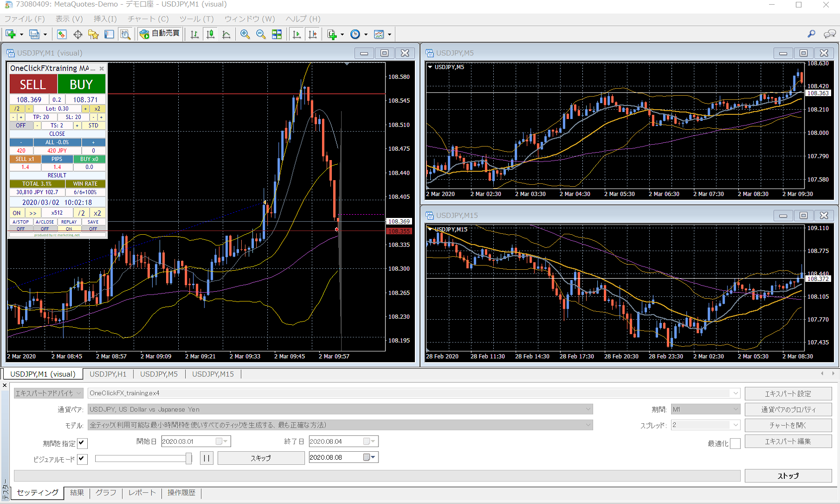Toggle the ビジュアルモード checkbox
The image size is (840, 504).
pyautogui.click(x=82, y=459)
